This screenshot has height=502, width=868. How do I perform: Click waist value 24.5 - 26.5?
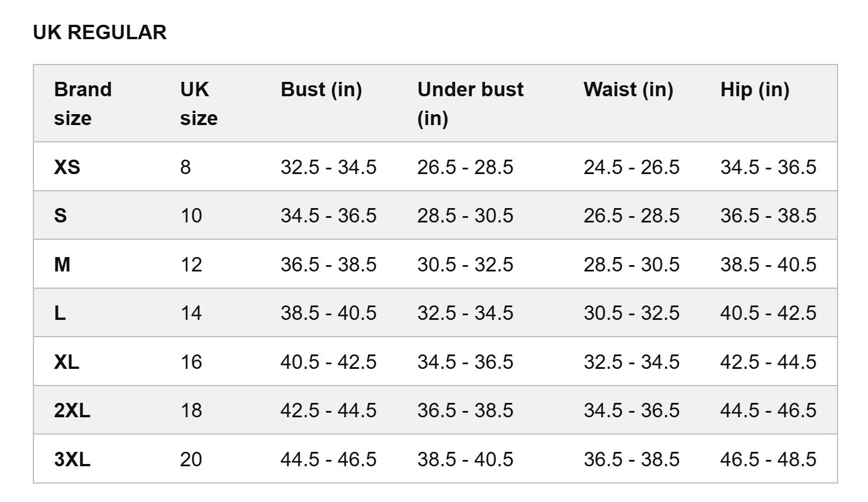pyautogui.click(x=631, y=167)
